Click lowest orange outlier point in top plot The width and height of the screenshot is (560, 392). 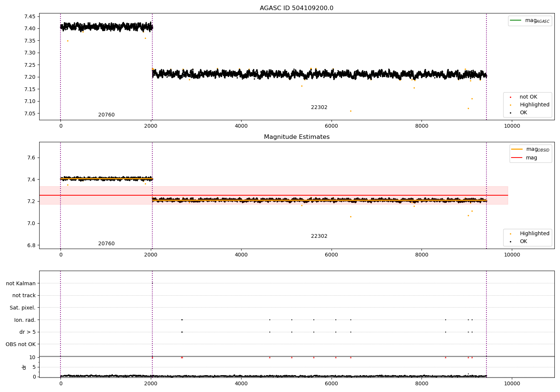[351, 111]
